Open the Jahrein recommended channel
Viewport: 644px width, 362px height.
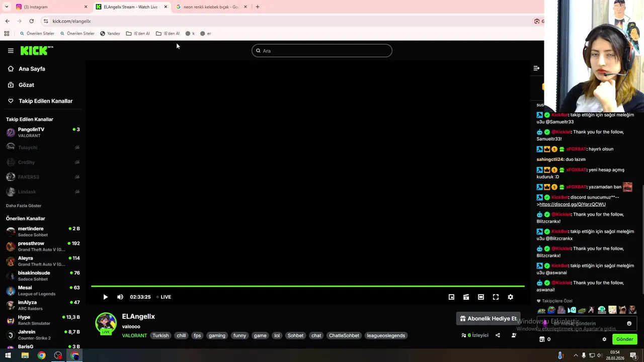coord(43,335)
